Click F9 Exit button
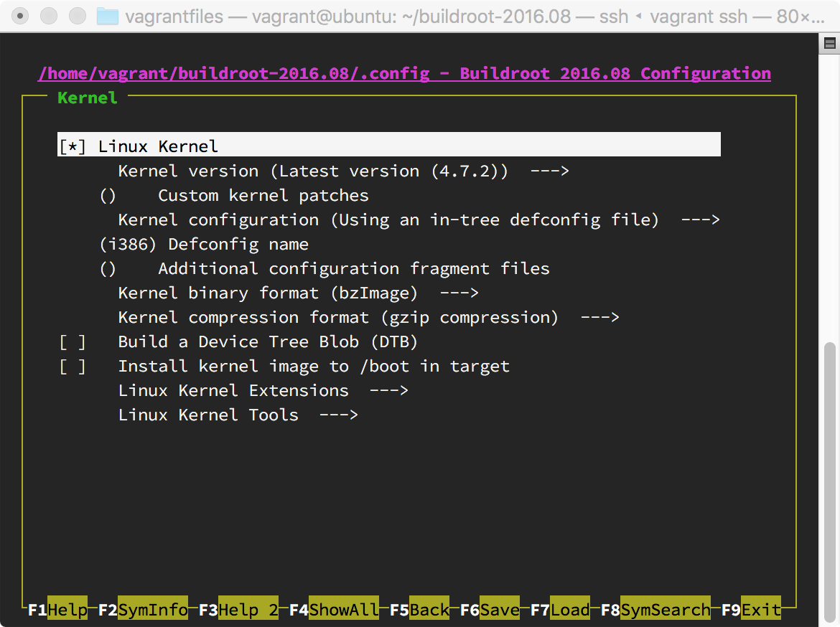 pos(751,609)
